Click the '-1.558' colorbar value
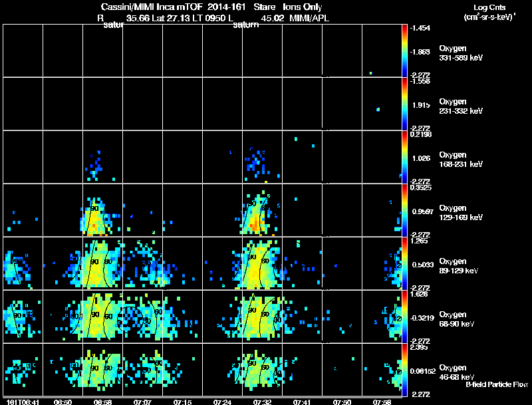Viewport: 532px width, 405px height. click(x=420, y=81)
